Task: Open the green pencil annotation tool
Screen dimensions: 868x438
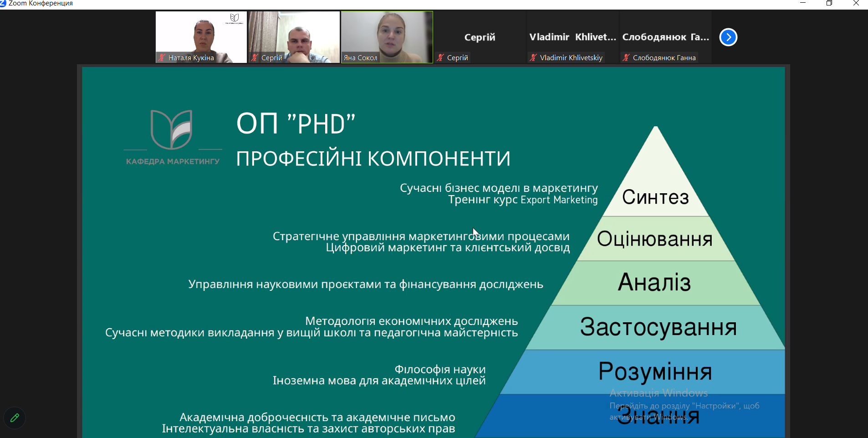Action: (x=15, y=417)
